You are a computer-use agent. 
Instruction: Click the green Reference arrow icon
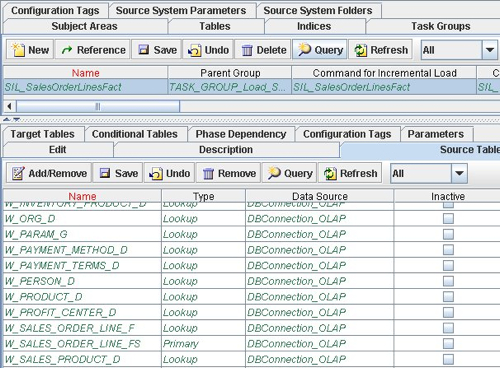point(67,50)
